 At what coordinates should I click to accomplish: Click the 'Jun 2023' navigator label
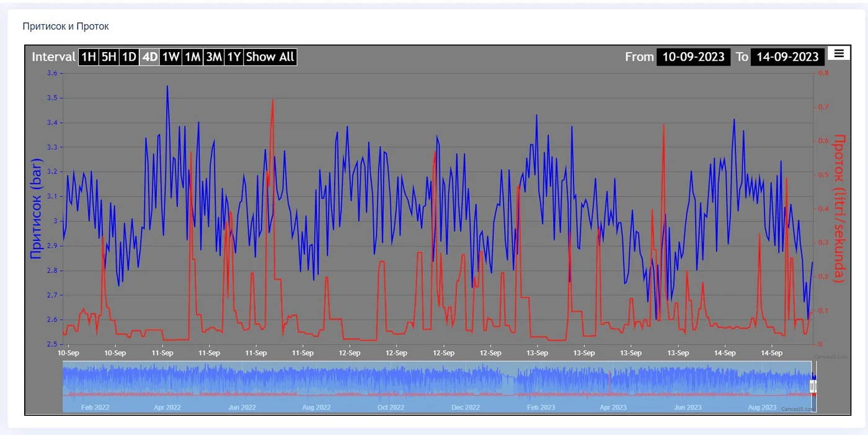(687, 408)
